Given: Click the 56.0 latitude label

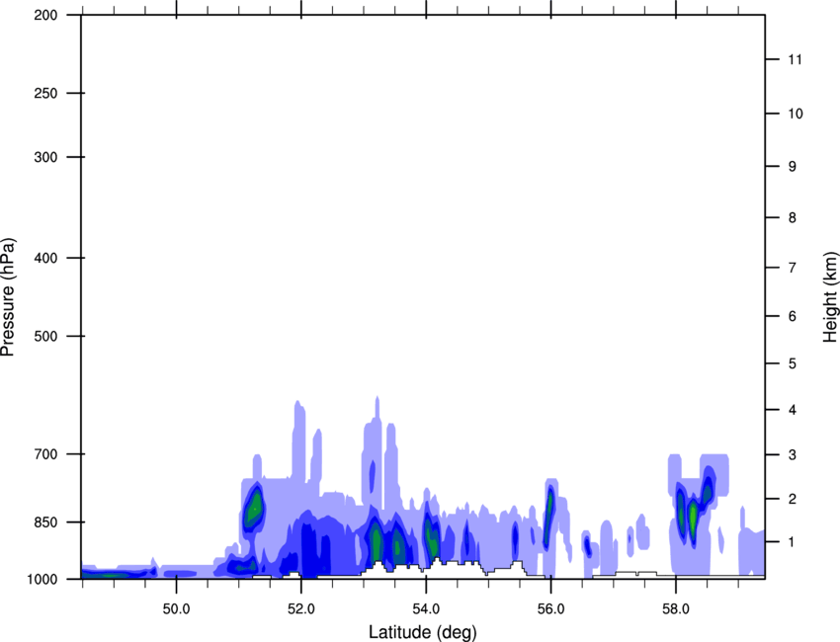Looking at the screenshot, I should pyautogui.click(x=551, y=609).
